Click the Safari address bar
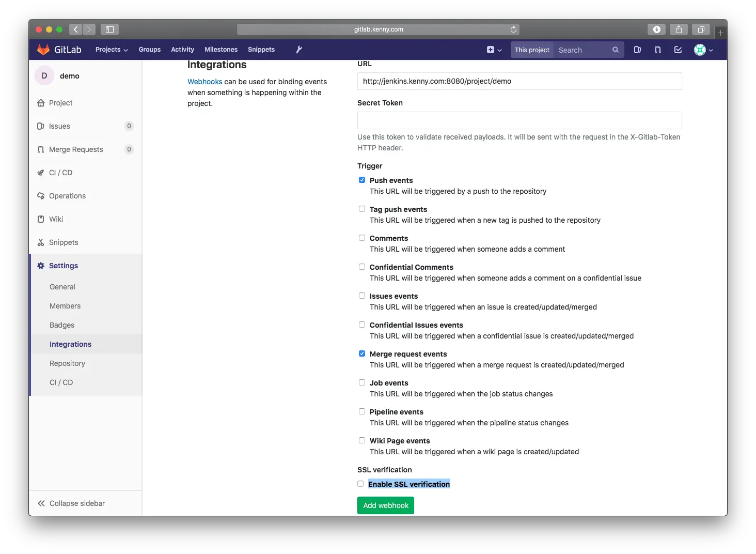Screen dimensions: 756x554 pos(378,29)
